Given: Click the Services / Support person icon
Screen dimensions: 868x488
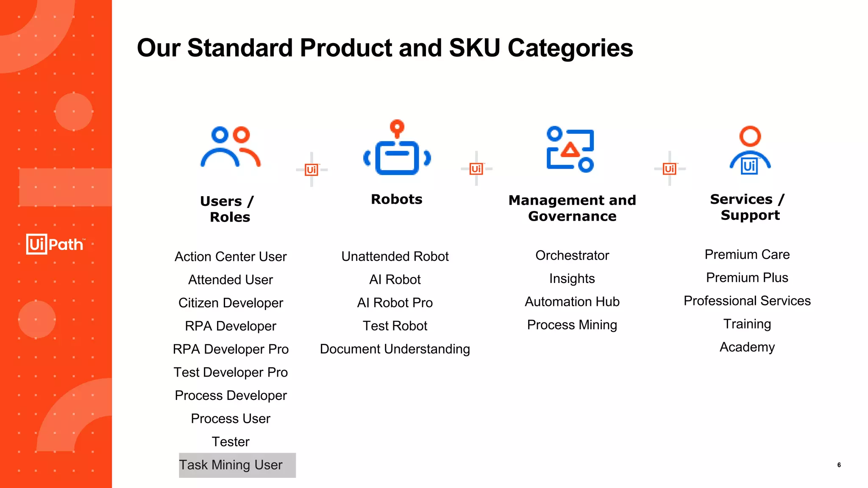Looking at the screenshot, I should click(750, 151).
